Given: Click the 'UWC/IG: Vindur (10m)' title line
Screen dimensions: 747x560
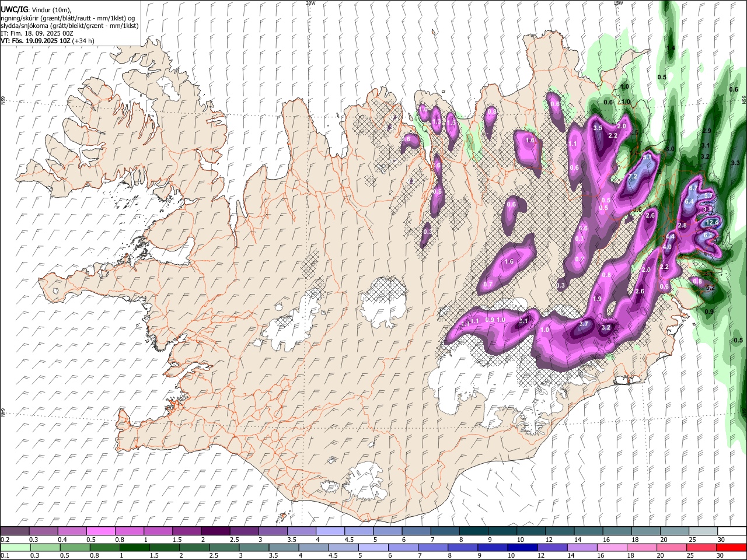Looking at the screenshot, I should click(x=36, y=10).
